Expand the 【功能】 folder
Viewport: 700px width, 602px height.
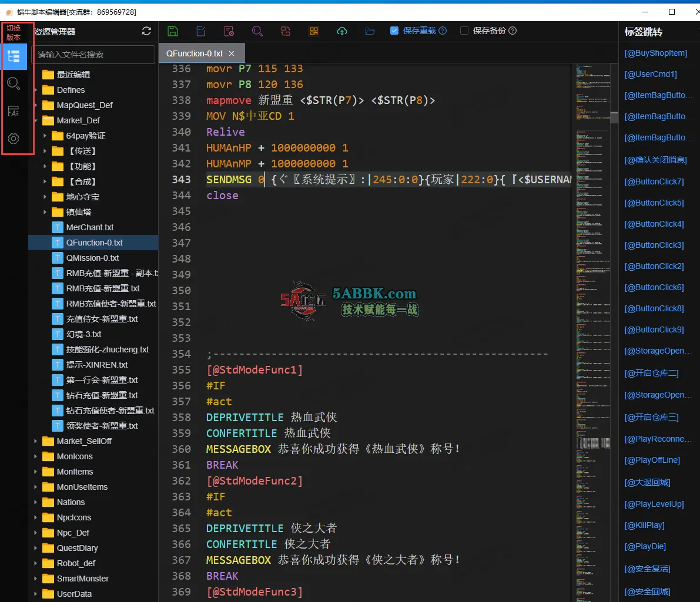pyautogui.click(x=45, y=166)
